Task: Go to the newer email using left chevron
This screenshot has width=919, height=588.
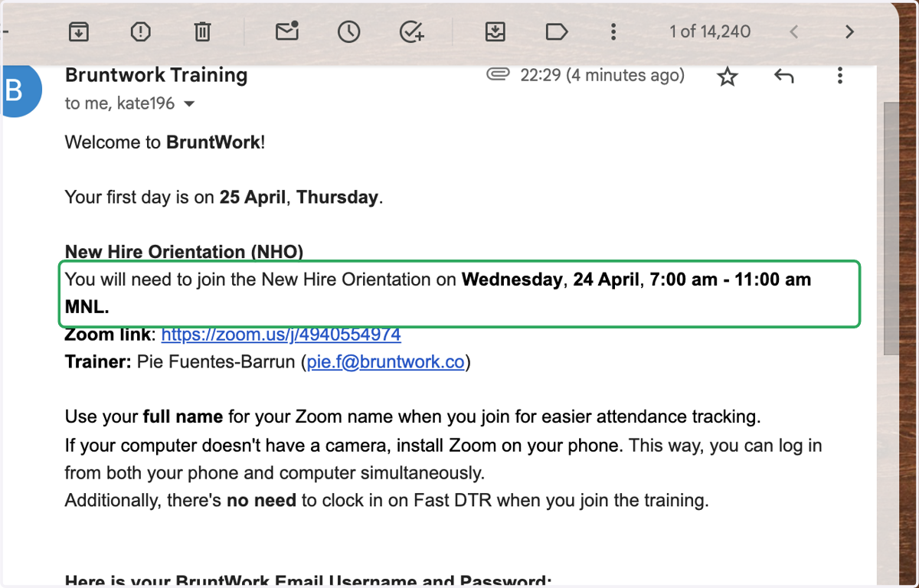Action: coord(794,31)
